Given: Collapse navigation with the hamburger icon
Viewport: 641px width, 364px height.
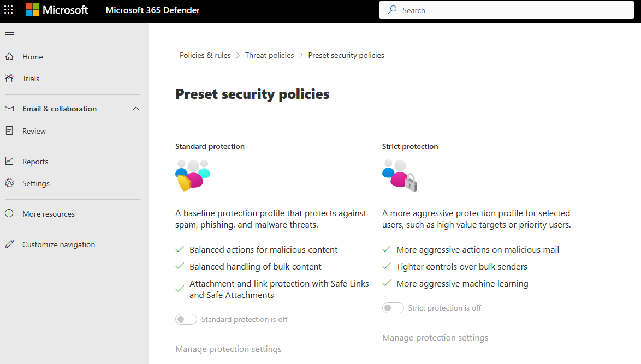Looking at the screenshot, I should pos(9,35).
